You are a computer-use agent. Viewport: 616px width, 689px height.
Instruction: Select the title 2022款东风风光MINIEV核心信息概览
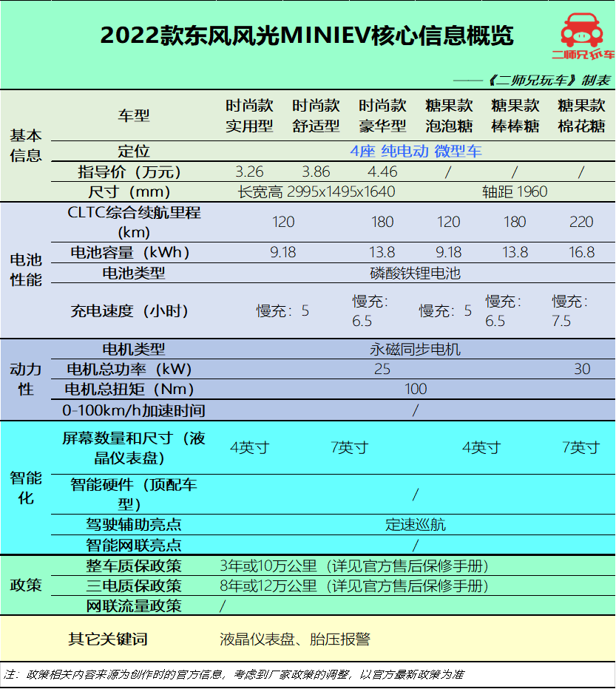click(x=306, y=35)
